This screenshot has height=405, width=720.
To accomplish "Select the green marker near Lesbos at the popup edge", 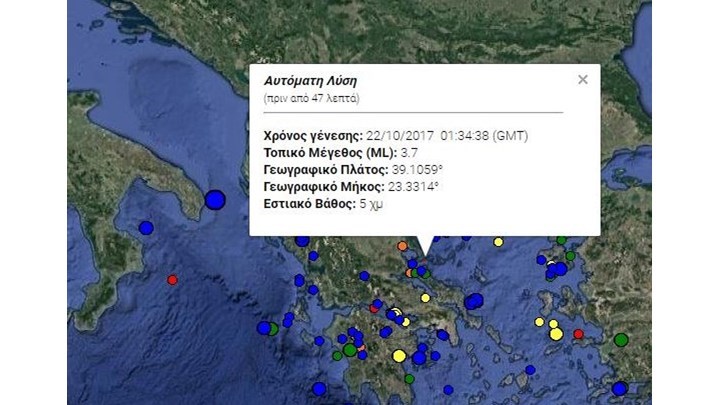I will (562, 240).
